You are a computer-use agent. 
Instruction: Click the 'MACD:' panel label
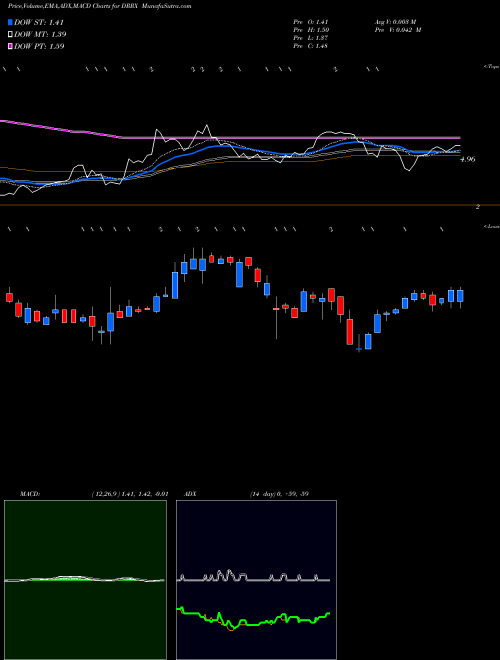[30, 494]
